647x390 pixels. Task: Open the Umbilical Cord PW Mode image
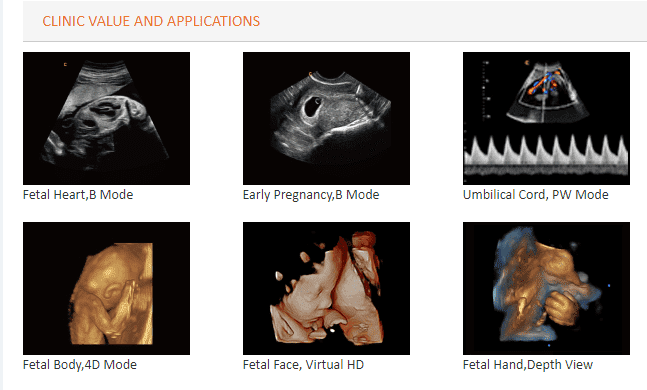pos(546,118)
